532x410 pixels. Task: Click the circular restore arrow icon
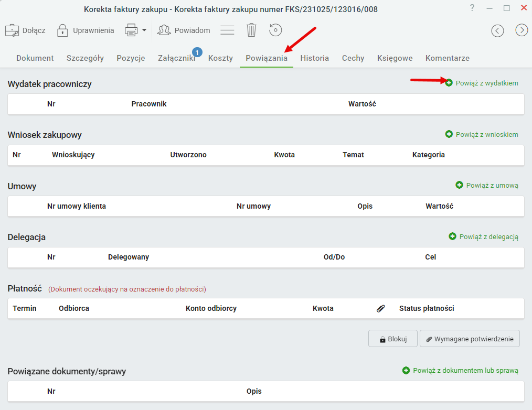[275, 30]
